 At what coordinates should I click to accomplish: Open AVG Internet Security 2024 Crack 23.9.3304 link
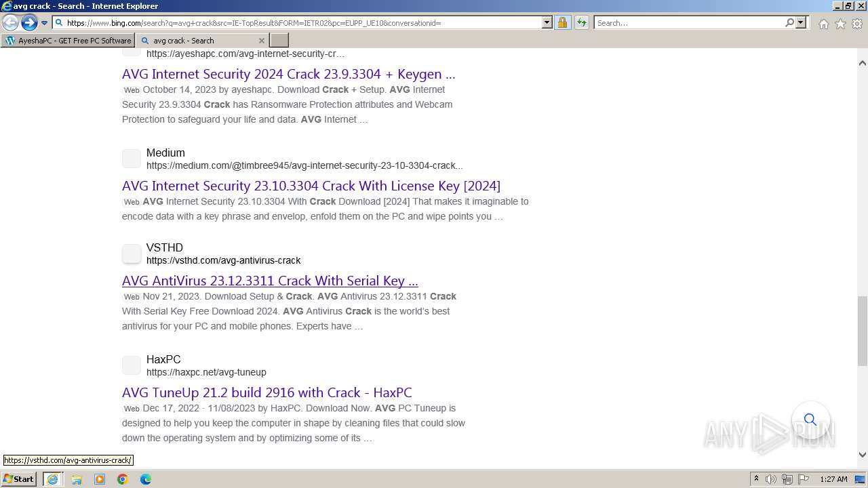coord(288,74)
